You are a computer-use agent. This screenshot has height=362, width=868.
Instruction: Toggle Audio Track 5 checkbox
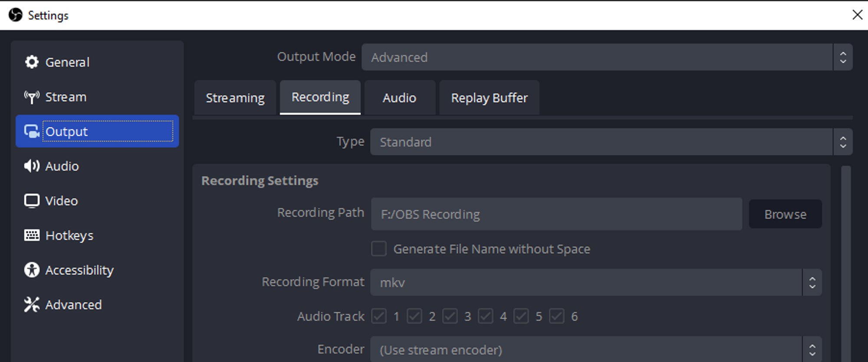[521, 316]
